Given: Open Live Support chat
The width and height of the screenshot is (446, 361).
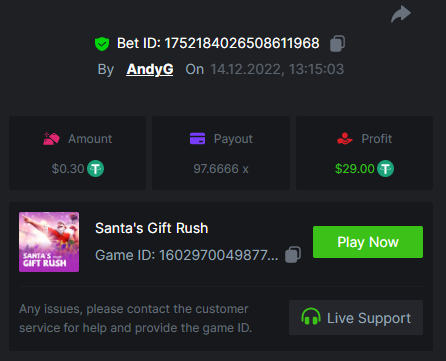Looking at the screenshot, I should coord(356,318).
